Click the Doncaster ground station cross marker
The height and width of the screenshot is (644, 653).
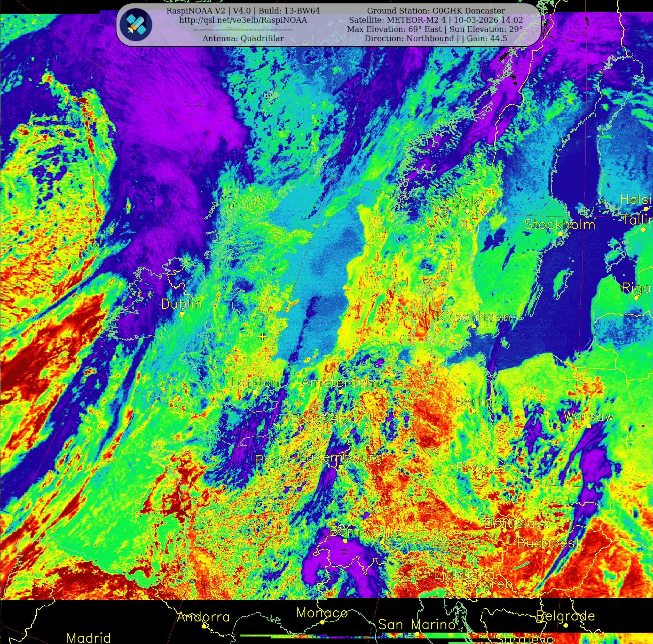click(x=262, y=337)
